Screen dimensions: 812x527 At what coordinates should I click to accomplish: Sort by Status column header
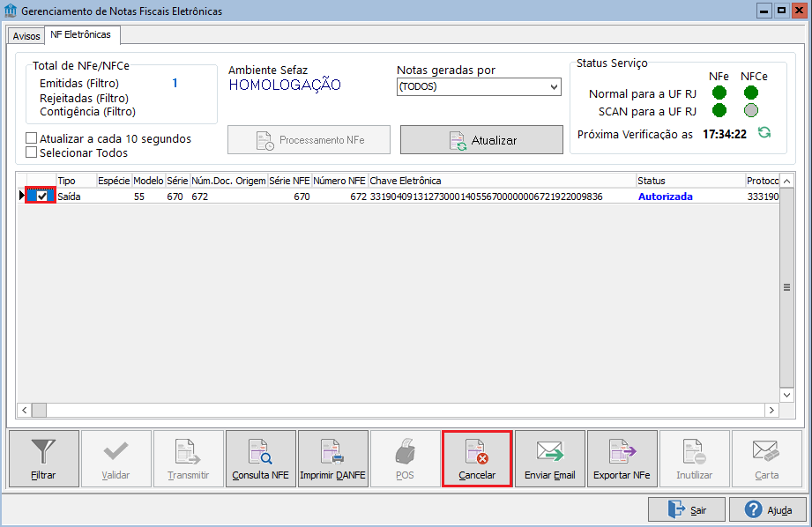691,181
